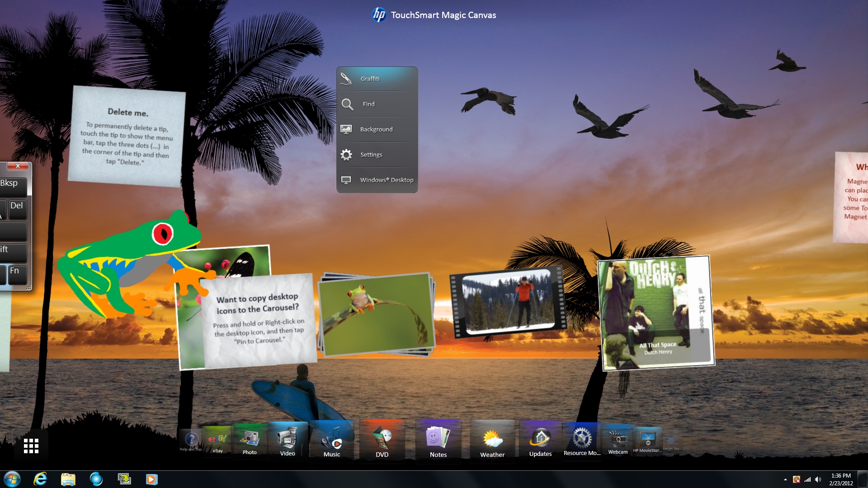Open the Video app in carousel

[288, 441]
